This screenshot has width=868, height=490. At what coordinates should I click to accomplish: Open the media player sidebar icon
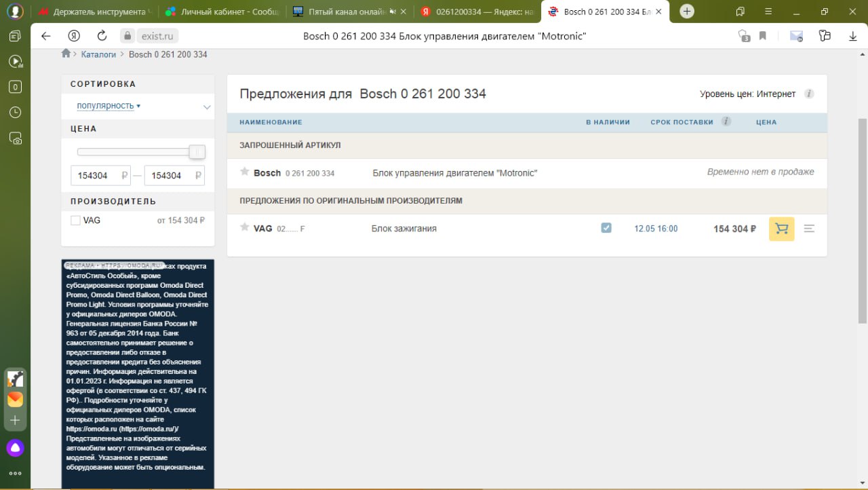click(15, 61)
